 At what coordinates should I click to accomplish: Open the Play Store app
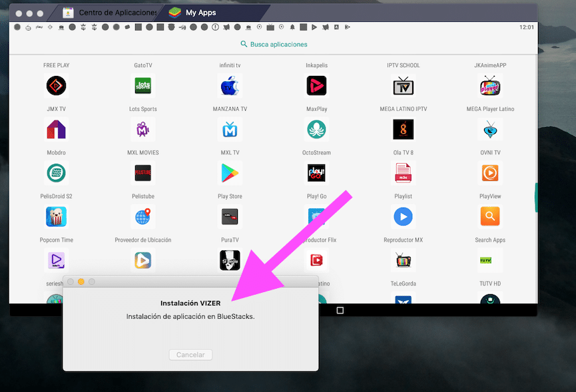230,173
